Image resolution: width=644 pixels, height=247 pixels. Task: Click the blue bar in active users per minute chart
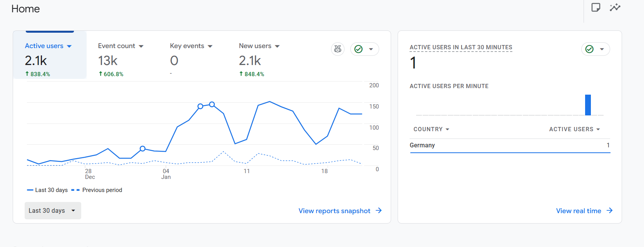tap(588, 105)
